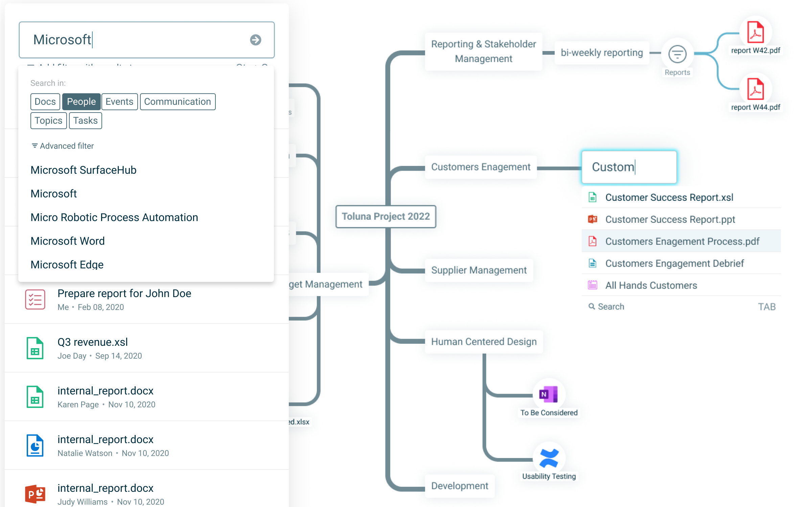Click the task checklist icon beside Prepare report
Image resolution: width=812 pixels, height=507 pixels.
coord(35,299)
